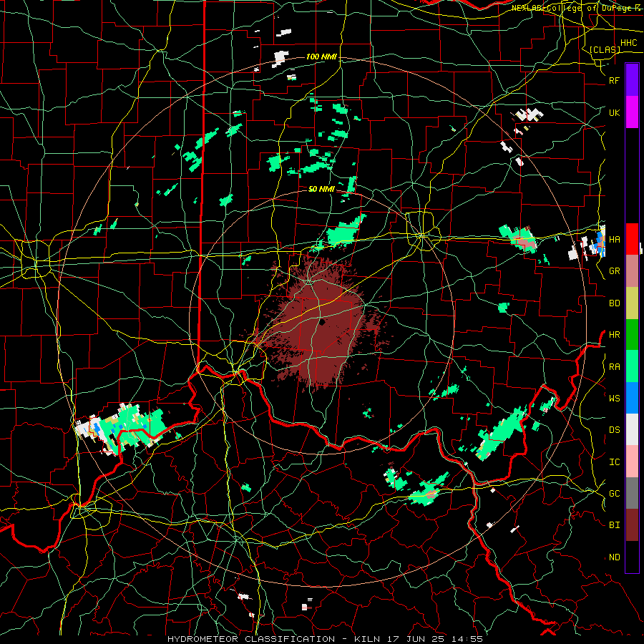The image size is (644, 644).
Task: Click the dark green HR legend swatch
Action: (x=632, y=334)
